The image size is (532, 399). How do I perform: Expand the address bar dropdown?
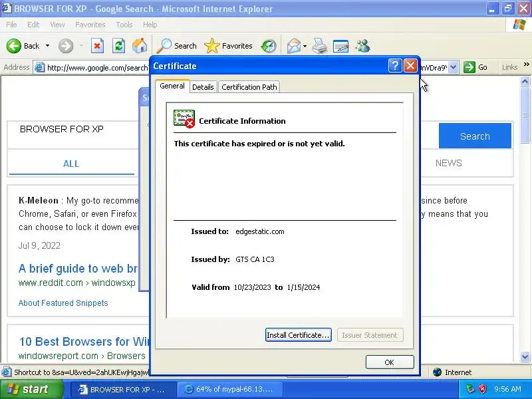pyautogui.click(x=454, y=68)
